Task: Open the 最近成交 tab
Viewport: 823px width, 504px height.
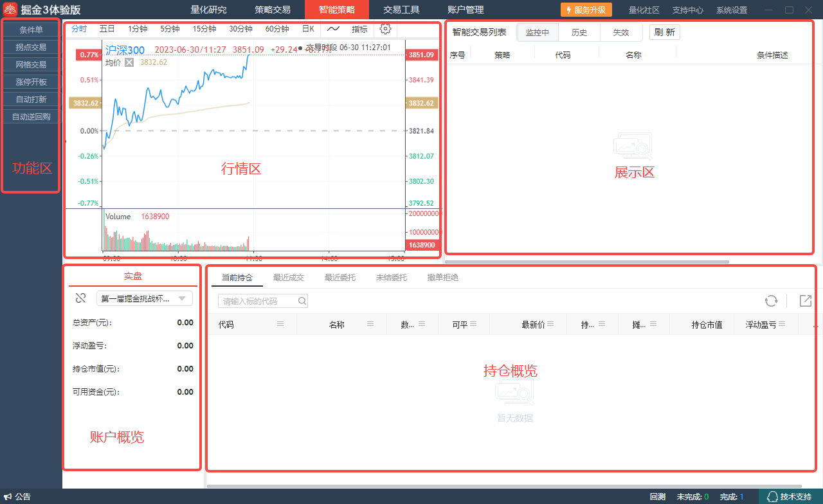Action: [289, 278]
